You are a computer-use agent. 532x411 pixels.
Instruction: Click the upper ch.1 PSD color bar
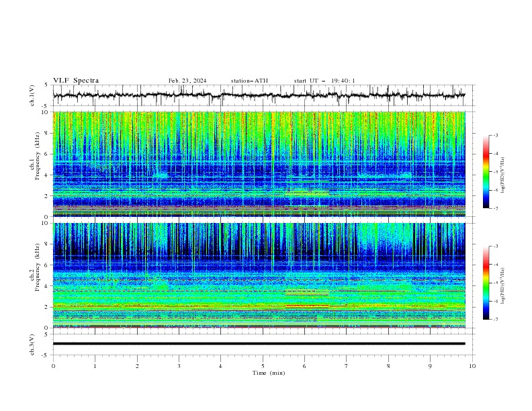coord(486,172)
